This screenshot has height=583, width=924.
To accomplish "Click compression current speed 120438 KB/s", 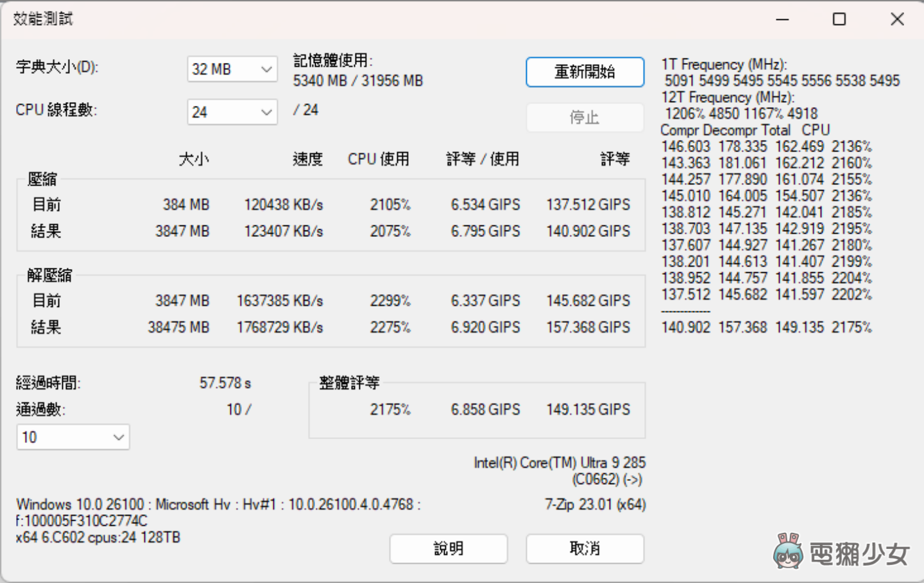I will coord(284,205).
